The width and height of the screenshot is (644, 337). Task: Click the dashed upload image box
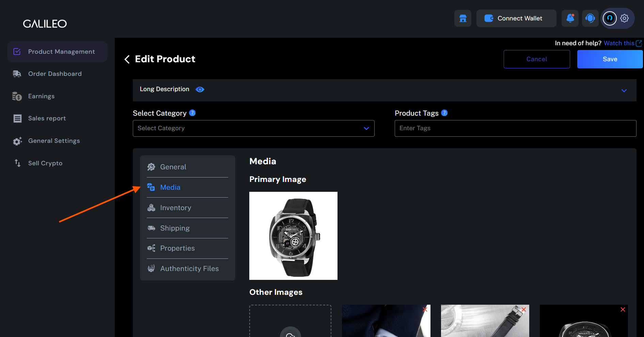290,321
